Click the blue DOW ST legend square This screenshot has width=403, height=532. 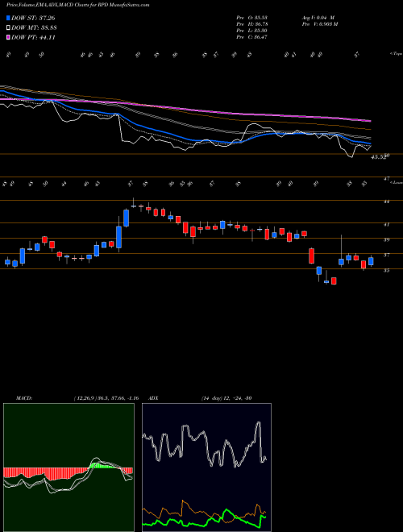click(x=9, y=18)
